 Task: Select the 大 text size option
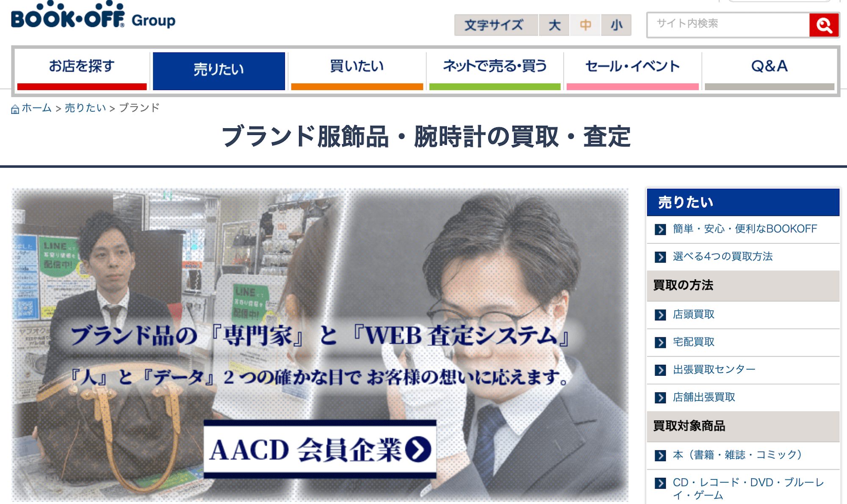click(x=555, y=25)
